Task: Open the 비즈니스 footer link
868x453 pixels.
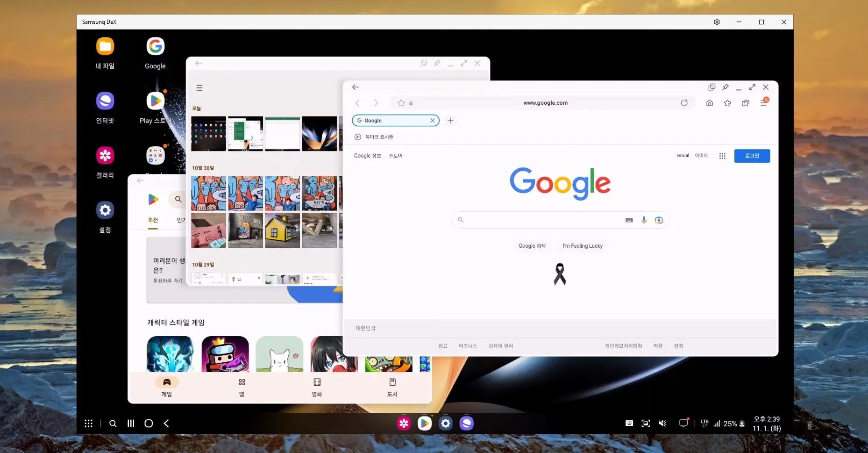Action: coord(468,346)
